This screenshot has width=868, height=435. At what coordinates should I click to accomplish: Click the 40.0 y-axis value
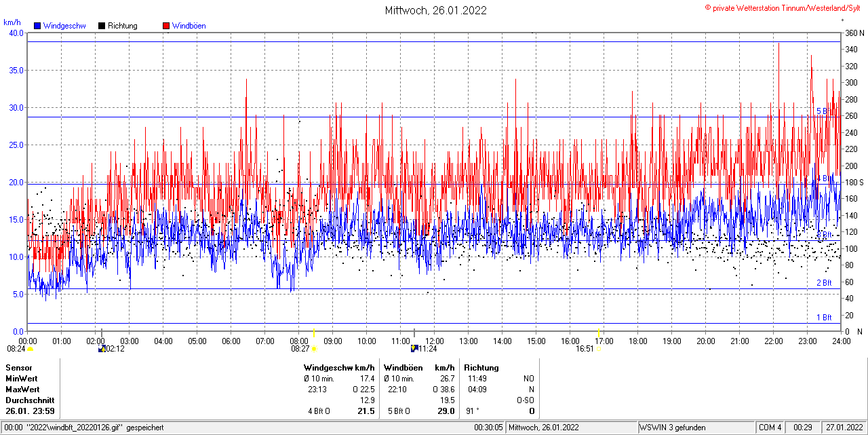click(16, 33)
